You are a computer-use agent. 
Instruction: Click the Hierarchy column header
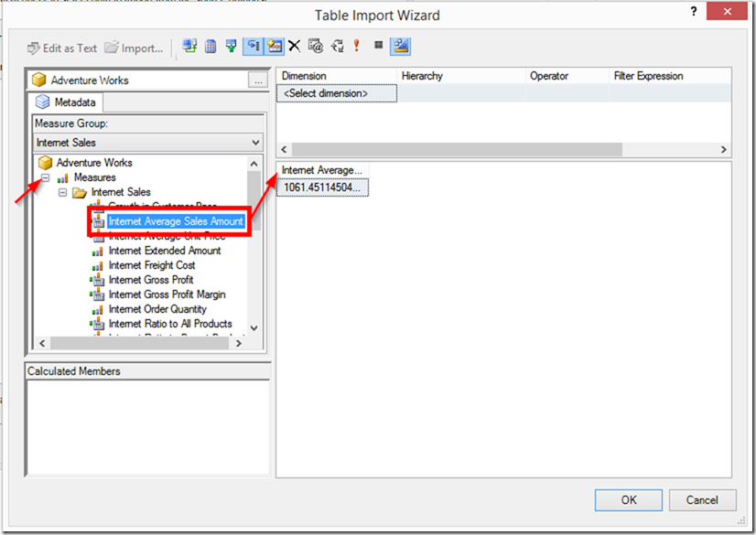click(461, 76)
